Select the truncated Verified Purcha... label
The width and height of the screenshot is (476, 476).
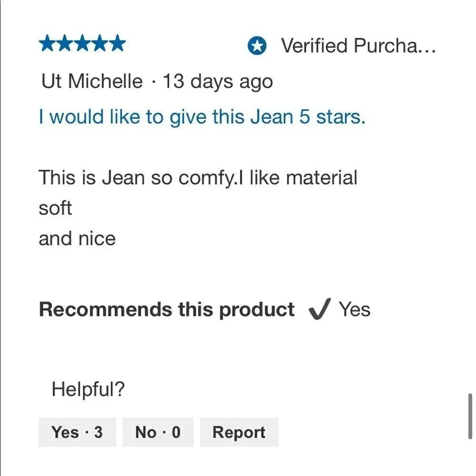coord(358,46)
